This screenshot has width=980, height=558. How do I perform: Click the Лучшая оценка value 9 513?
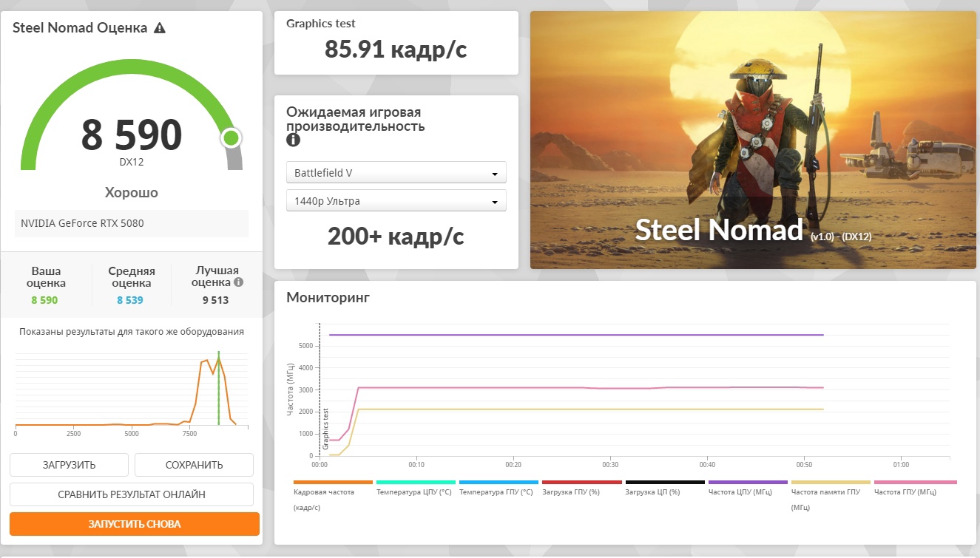(215, 300)
